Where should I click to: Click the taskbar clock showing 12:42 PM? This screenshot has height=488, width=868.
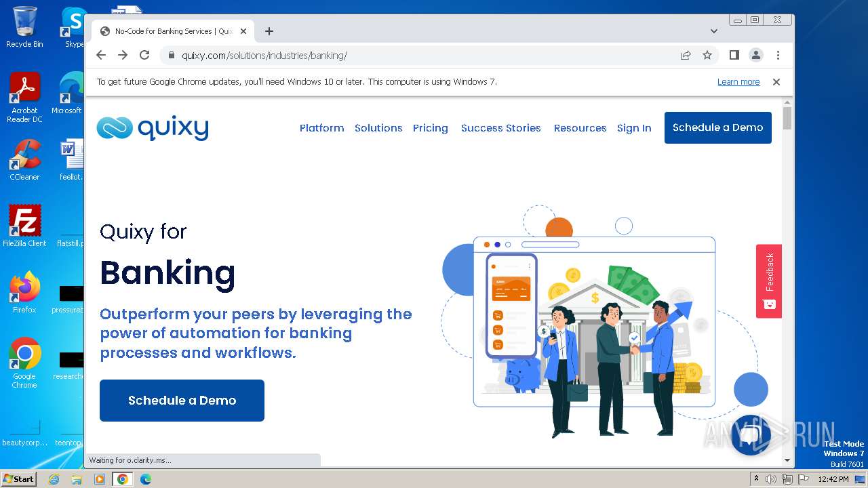(x=833, y=479)
